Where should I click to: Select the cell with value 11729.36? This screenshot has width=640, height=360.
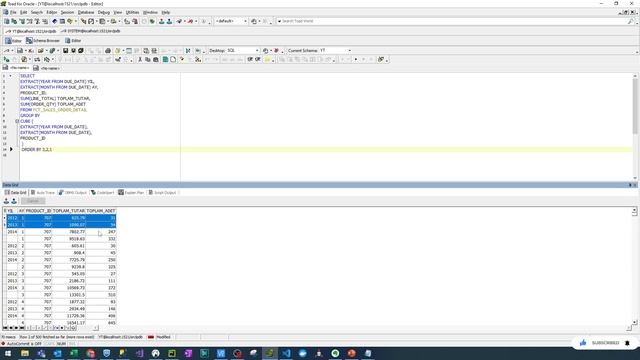69,316
